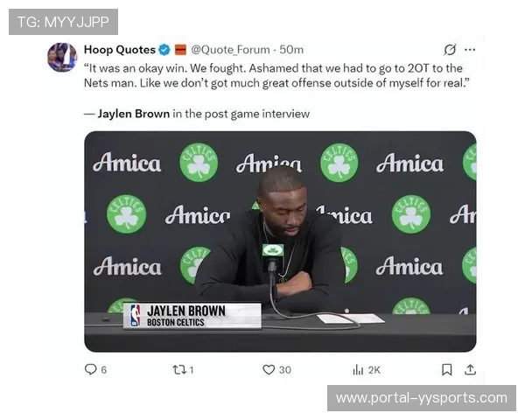
Task: Open the 50m timestamp link
Action: click(x=291, y=50)
